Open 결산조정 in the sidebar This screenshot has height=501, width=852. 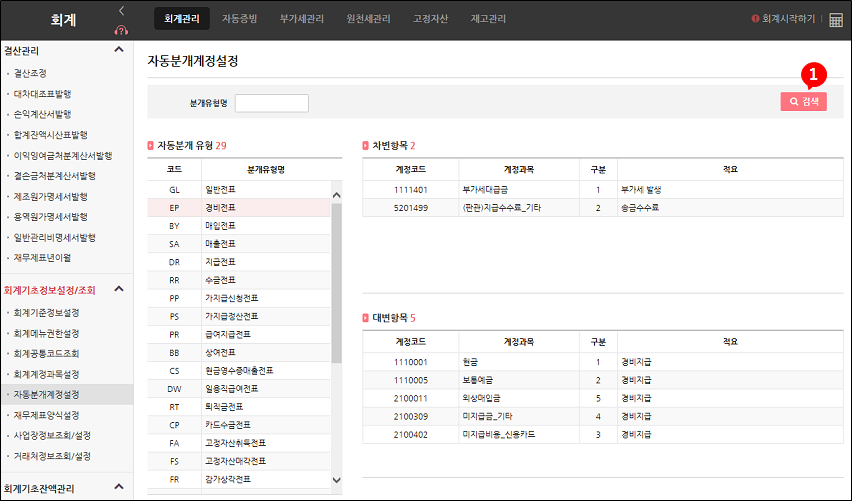[x=30, y=73]
